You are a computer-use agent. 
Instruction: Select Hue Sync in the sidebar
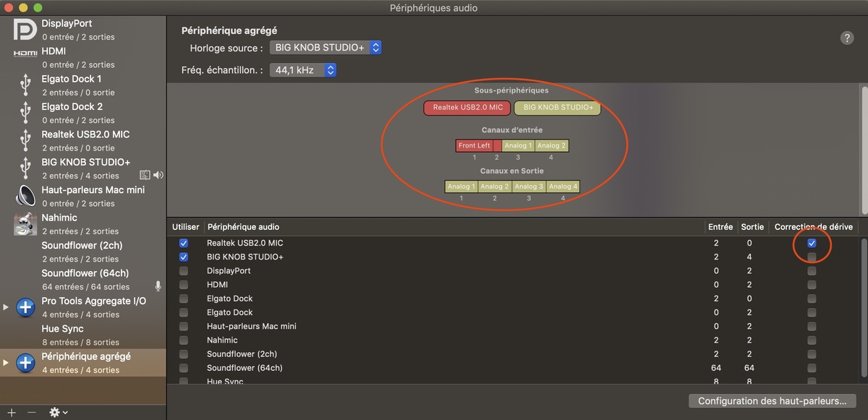[x=83, y=335]
